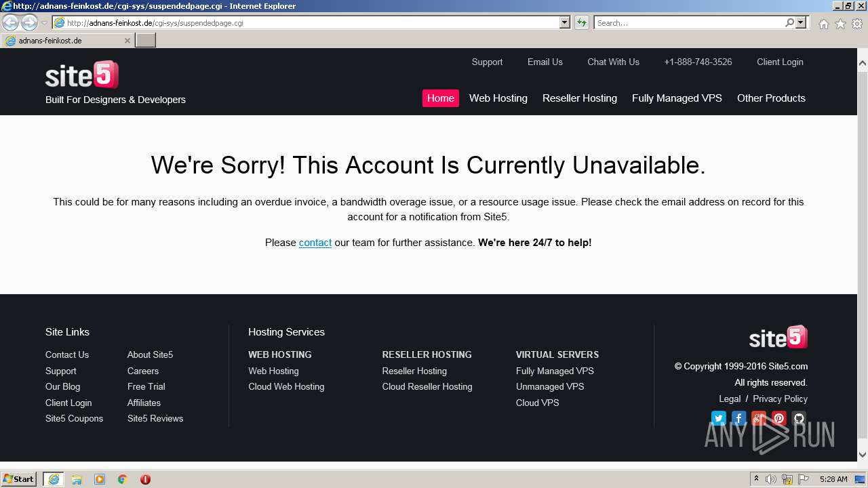Image resolution: width=868 pixels, height=488 pixels.
Task: Click the scrollbar up arrow
Action: click(x=863, y=64)
